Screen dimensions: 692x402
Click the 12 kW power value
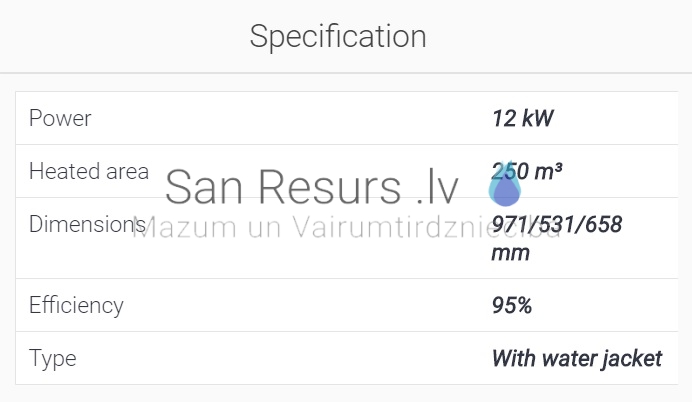(x=522, y=118)
